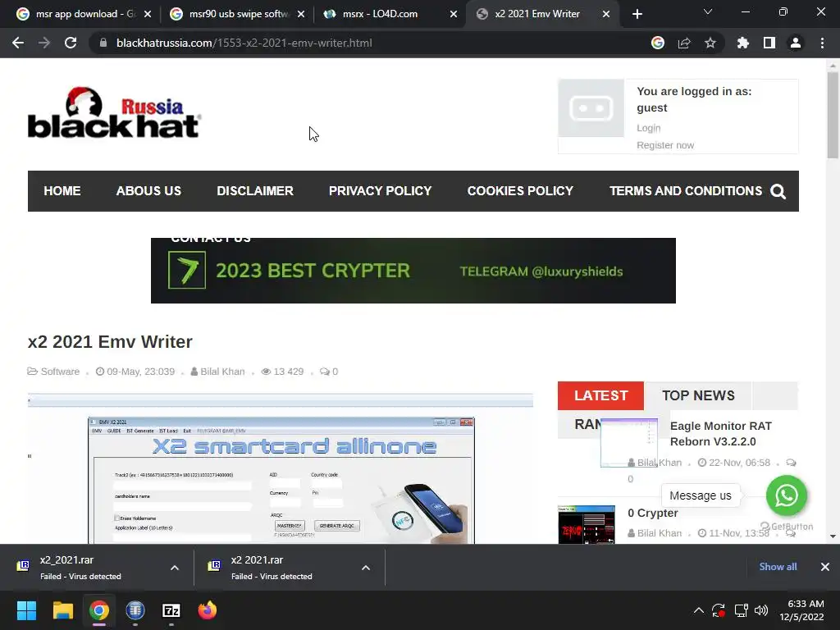
Task: Open the 0 Crypter article
Action: [652, 513]
